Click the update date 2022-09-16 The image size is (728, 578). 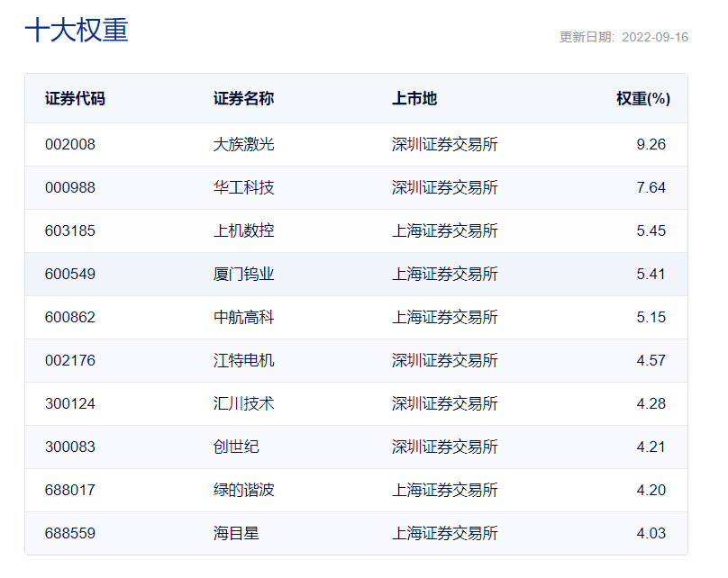[655, 37]
